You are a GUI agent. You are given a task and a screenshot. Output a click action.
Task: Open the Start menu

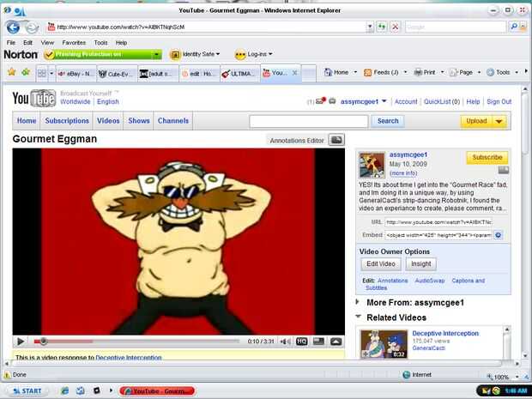(27, 391)
